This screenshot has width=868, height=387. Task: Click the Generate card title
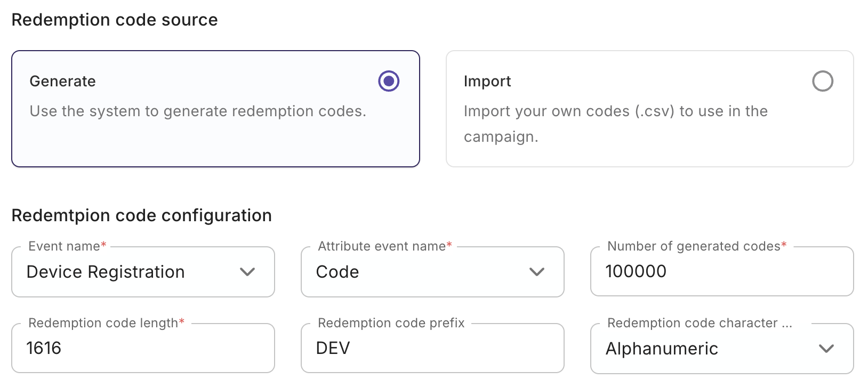pyautogui.click(x=63, y=81)
